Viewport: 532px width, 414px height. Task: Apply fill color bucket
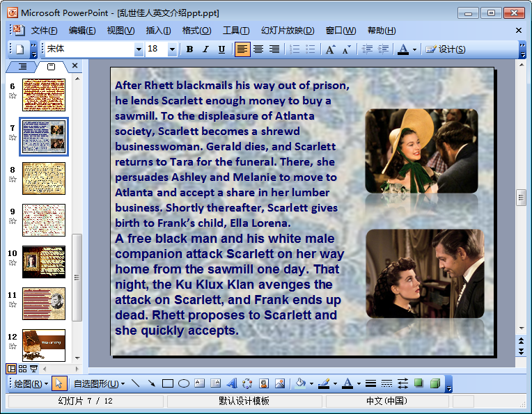coord(301,383)
